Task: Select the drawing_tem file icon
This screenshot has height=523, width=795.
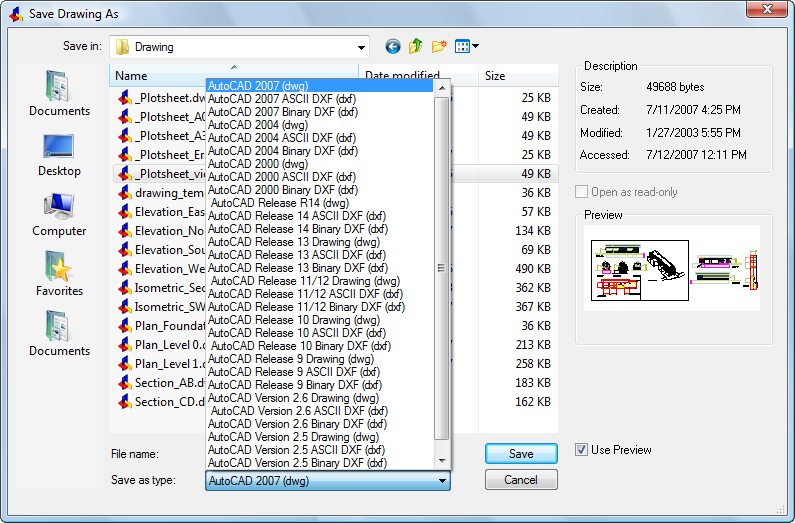Action: click(x=125, y=193)
